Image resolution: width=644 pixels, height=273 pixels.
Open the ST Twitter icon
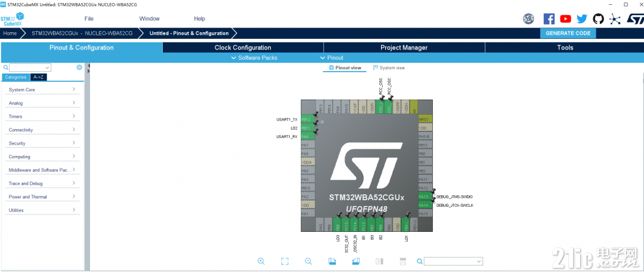581,19
